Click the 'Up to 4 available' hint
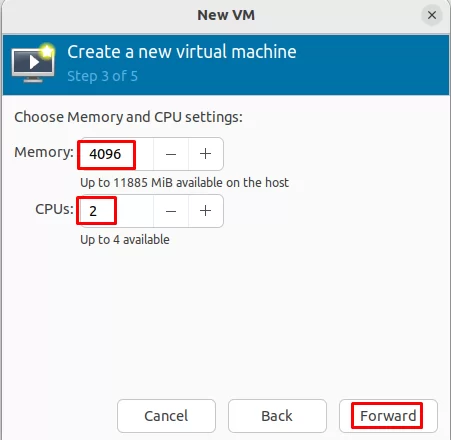Image resolution: width=451 pixels, height=440 pixels. [125, 240]
